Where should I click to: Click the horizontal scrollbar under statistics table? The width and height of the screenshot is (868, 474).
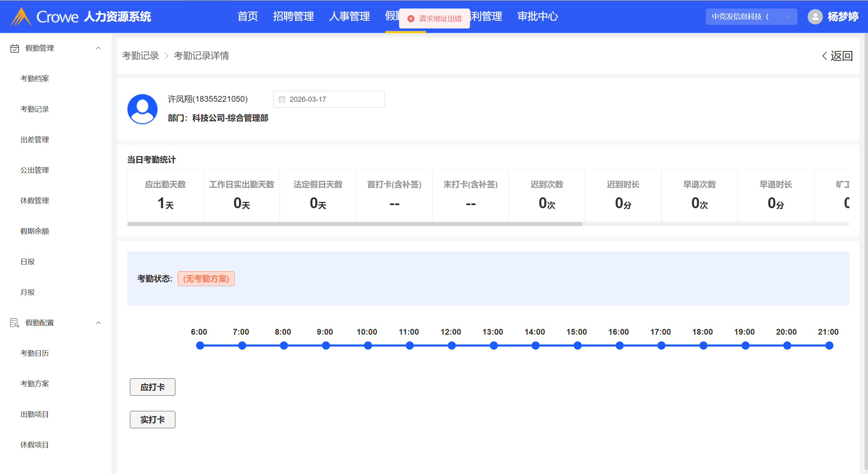coord(354,224)
